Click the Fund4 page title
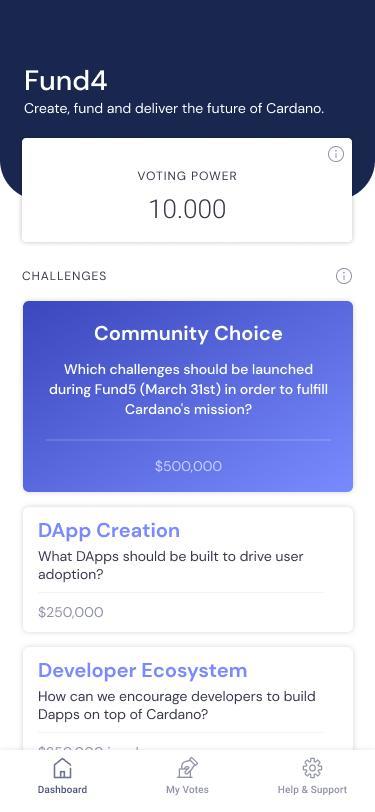Screen dimensions: 375x812 [65, 81]
